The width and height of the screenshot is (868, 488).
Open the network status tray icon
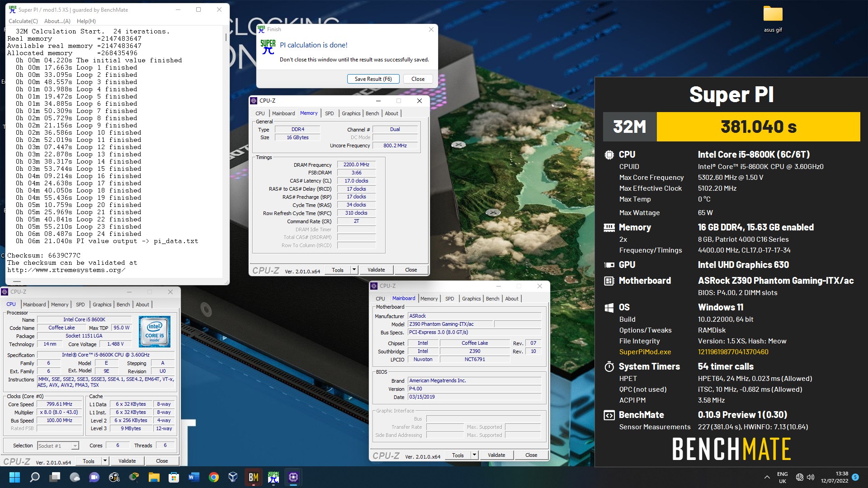pos(799,477)
